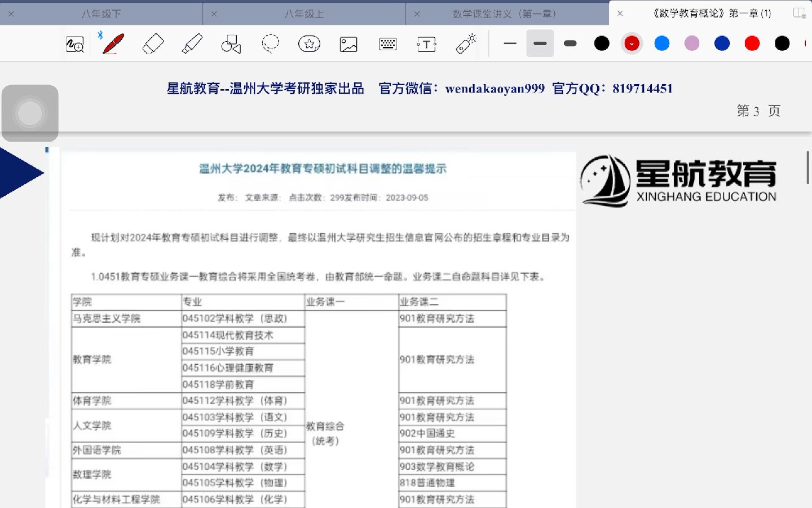Click cell 045109学科教学（历史）
Image resolution: width=812 pixels, height=508 pixels.
243,433
